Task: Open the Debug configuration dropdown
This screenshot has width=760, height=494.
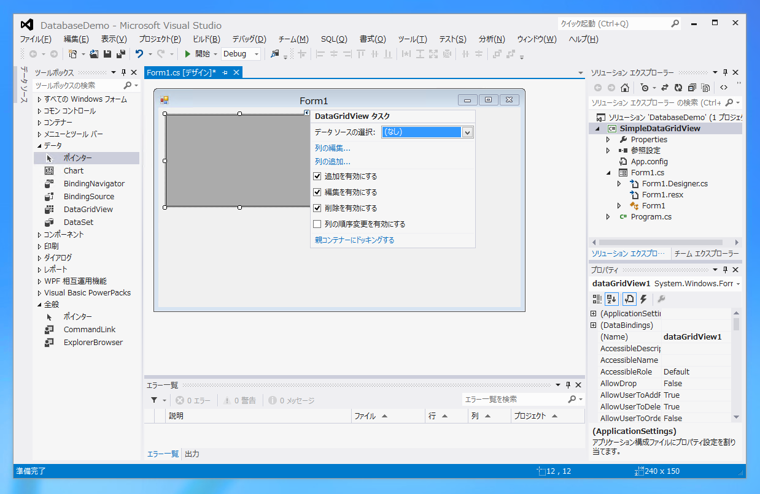Action: (256, 54)
